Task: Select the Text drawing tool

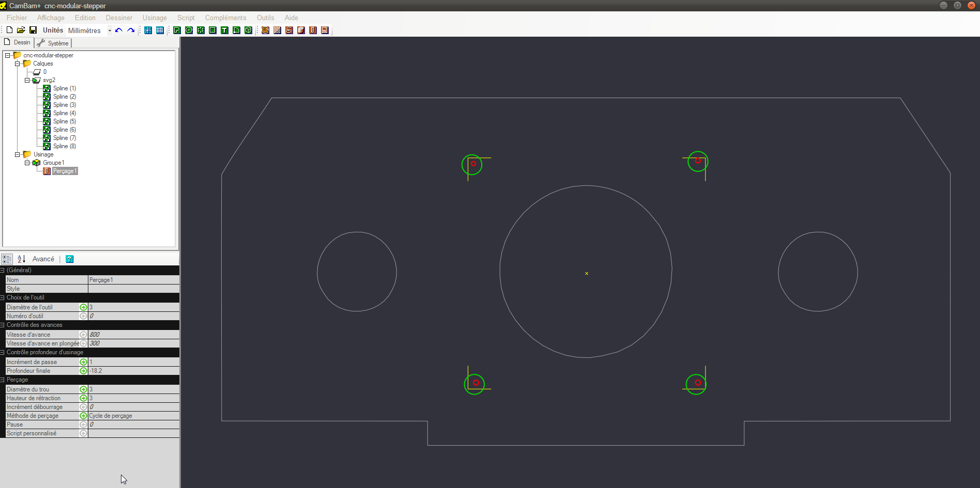Action: (x=224, y=30)
